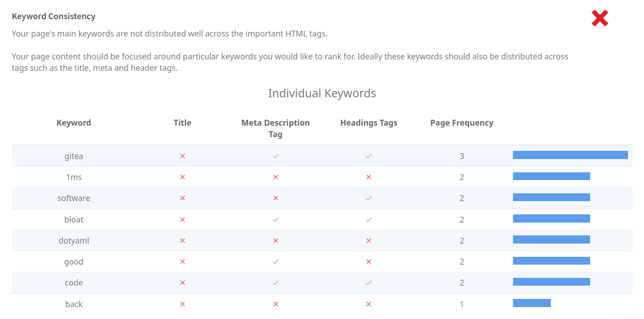Click the Keyword Consistency heading
The height and width of the screenshot is (319, 644).
pyautogui.click(x=53, y=16)
